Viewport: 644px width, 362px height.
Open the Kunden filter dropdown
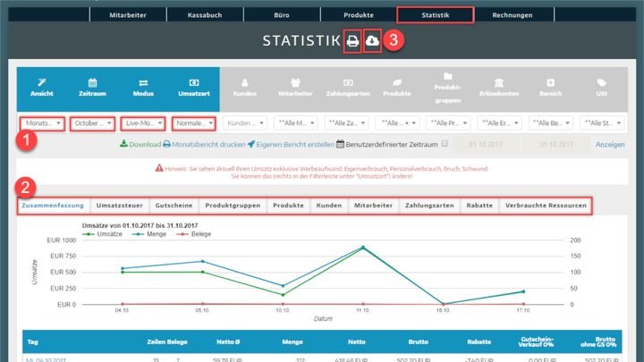[x=245, y=123]
